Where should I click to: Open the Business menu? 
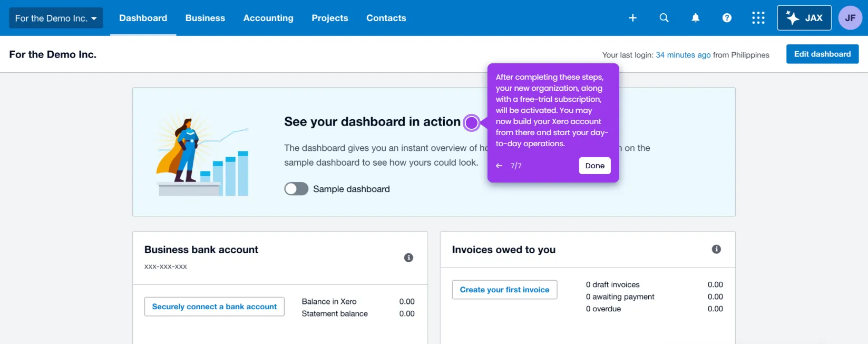coord(205,18)
